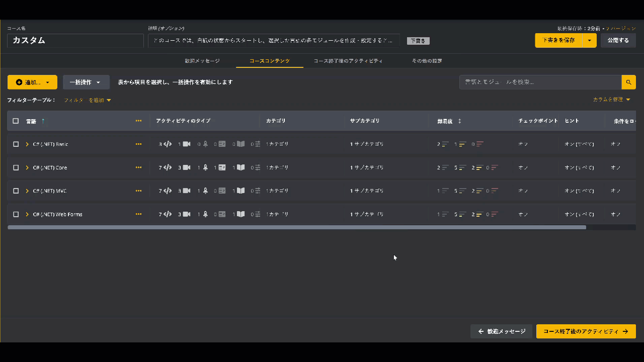The width and height of the screenshot is (644, 362).
Task: Click 1 サブカテゴリ cell in C# (.NET) MVC row
Action: click(367, 191)
